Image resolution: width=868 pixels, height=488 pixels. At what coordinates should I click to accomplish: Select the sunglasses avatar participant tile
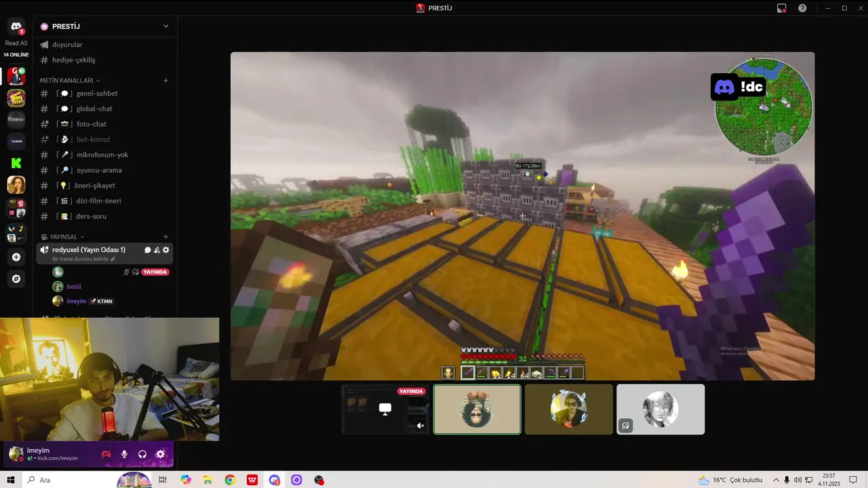click(x=568, y=409)
